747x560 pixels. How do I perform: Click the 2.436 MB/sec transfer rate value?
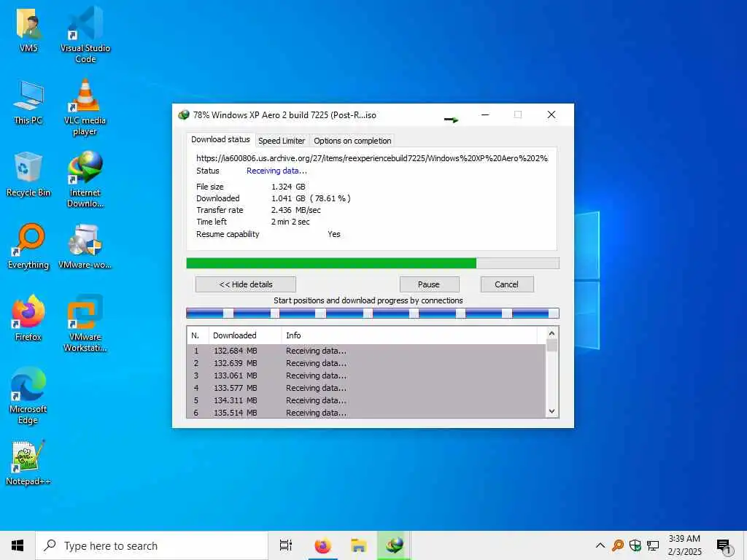click(x=296, y=210)
